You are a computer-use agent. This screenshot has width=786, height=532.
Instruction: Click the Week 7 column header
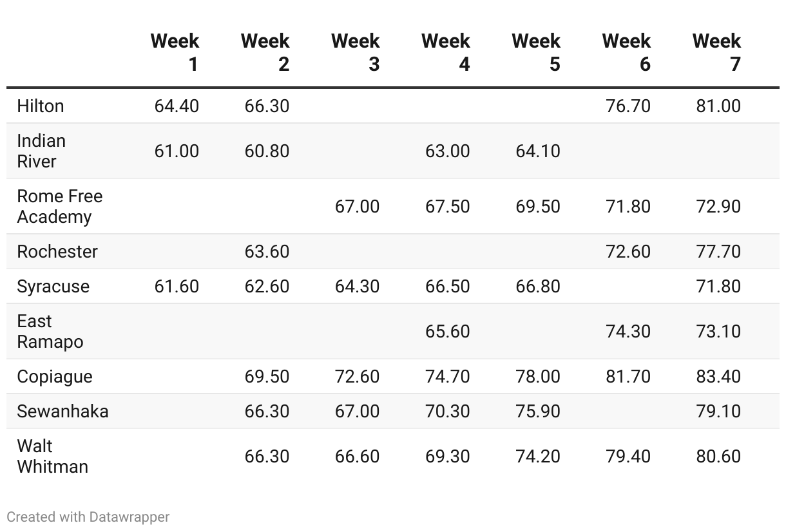pos(716,52)
